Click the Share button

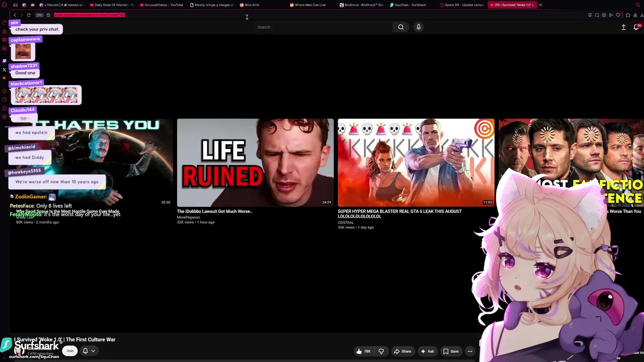(403, 351)
